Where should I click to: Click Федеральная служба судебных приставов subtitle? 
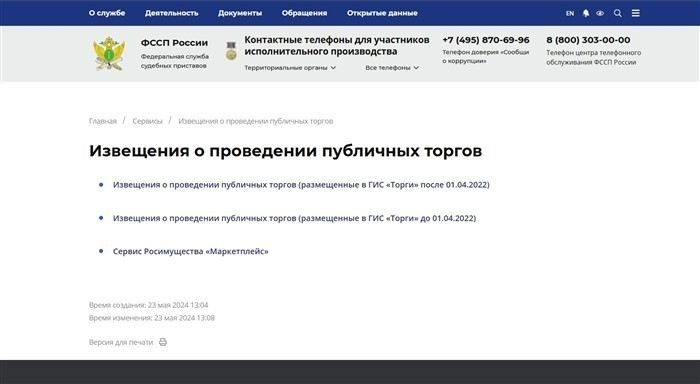tap(175, 61)
